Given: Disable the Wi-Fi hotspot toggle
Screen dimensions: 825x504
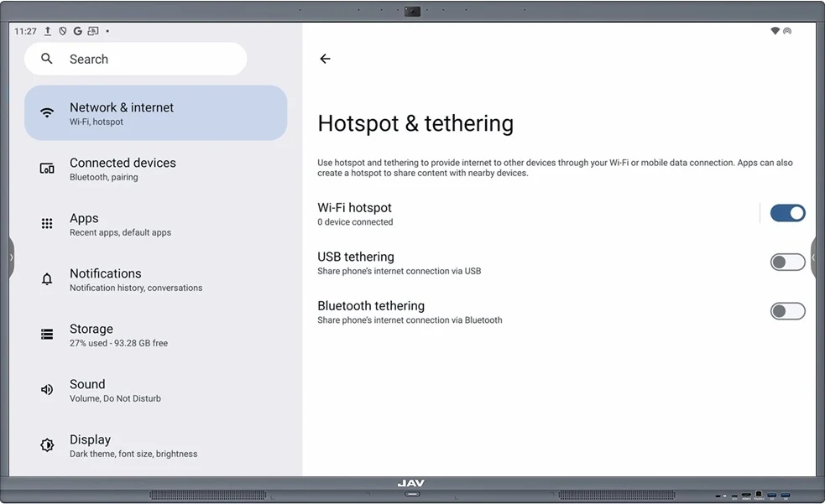Looking at the screenshot, I should coord(787,213).
